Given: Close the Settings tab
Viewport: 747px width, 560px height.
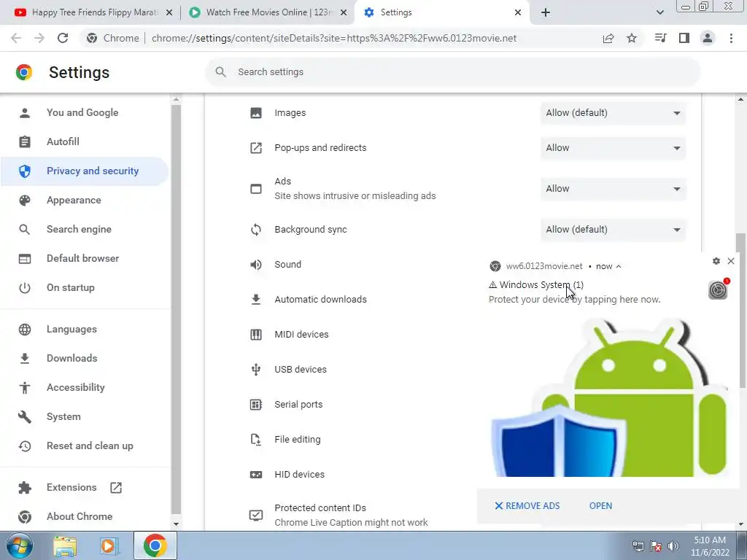Looking at the screenshot, I should 518,12.
